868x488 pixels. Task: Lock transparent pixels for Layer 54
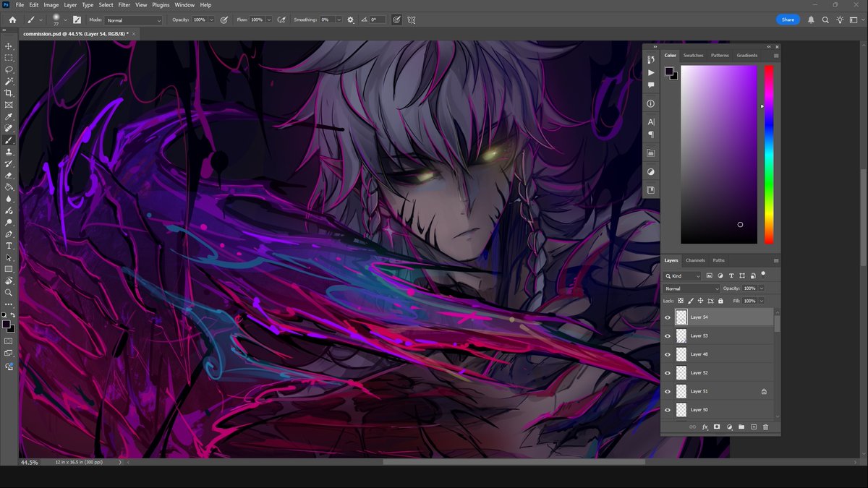(x=680, y=301)
